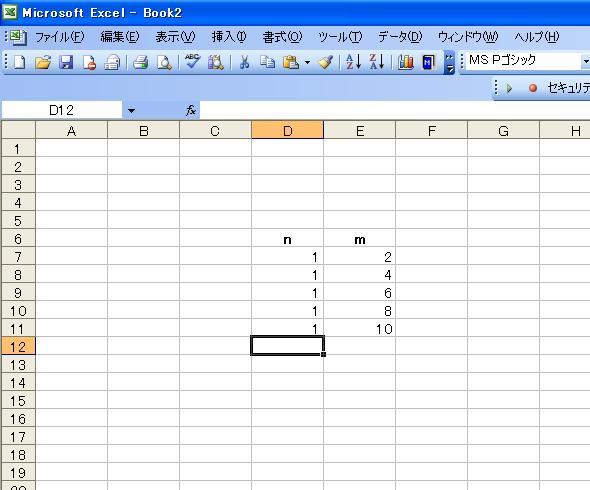Open the ウィンドウ(W) menu
This screenshot has height=490, width=590.
click(x=468, y=37)
